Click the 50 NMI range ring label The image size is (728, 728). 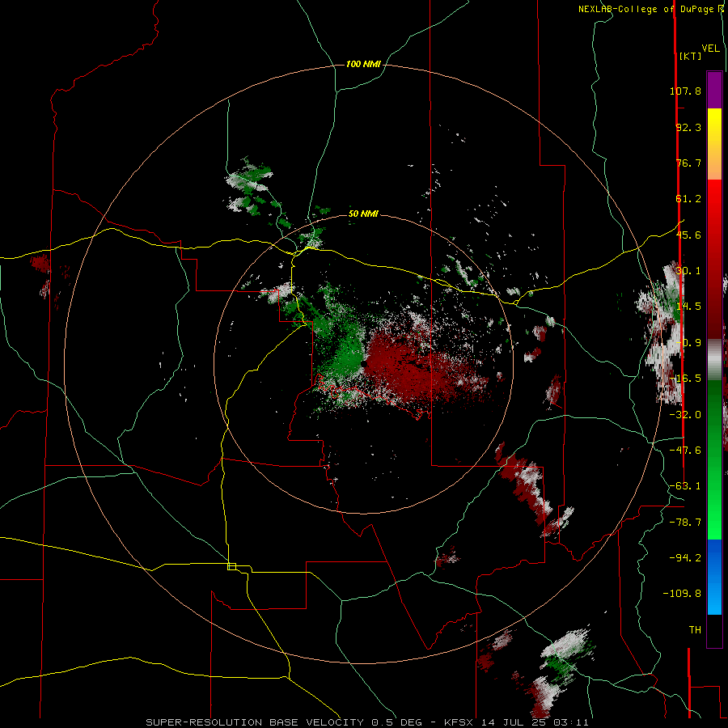click(x=363, y=214)
